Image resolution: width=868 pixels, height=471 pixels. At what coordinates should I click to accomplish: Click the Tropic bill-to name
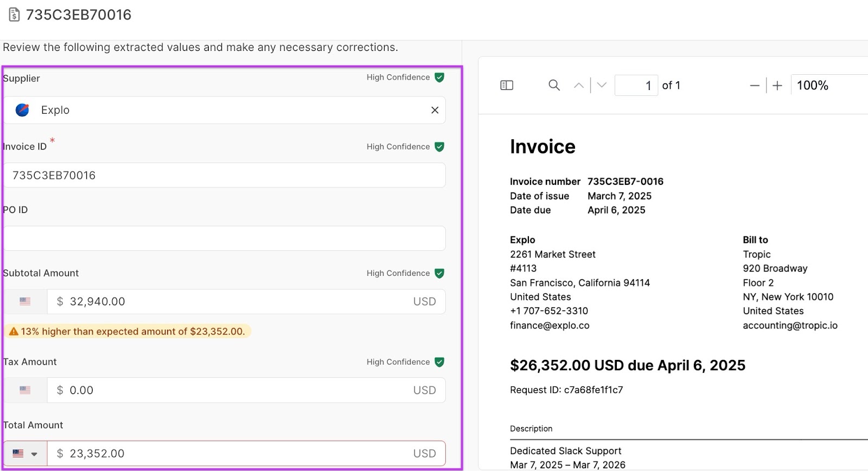pos(757,255)
